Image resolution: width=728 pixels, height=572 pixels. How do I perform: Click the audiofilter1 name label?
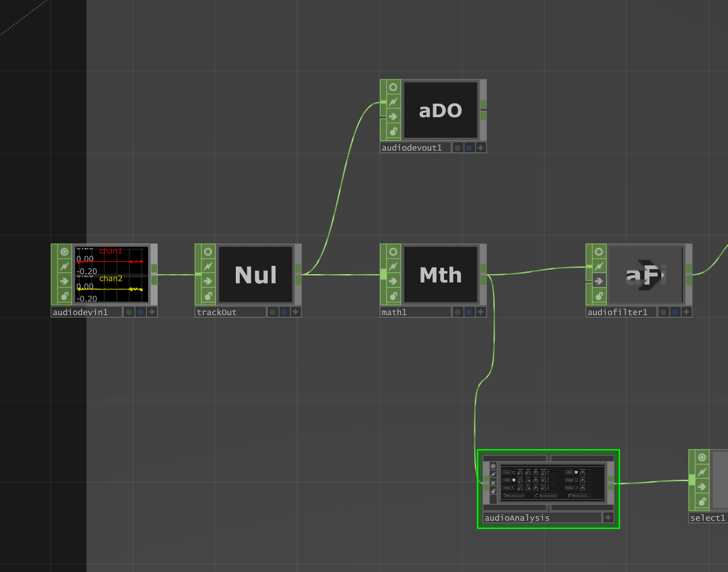pos(621,312)
